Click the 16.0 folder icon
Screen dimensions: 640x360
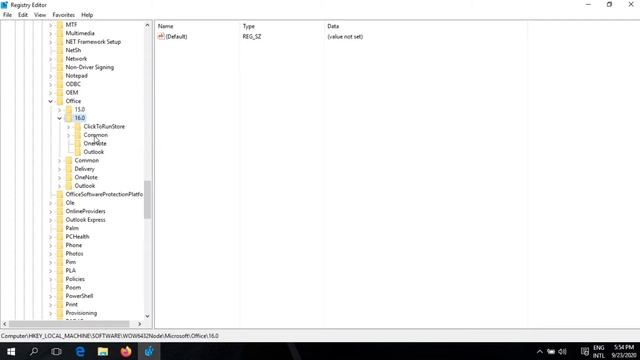pyautogui.click(x=69, y=118)
